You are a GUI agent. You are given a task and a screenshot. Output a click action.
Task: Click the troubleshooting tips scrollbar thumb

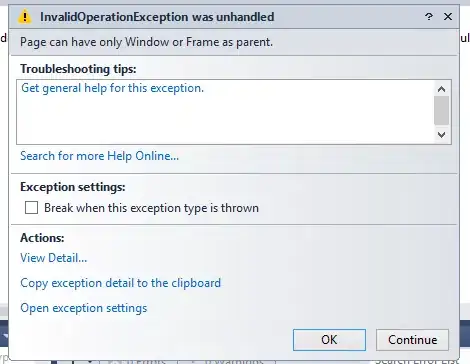point(441,111)
